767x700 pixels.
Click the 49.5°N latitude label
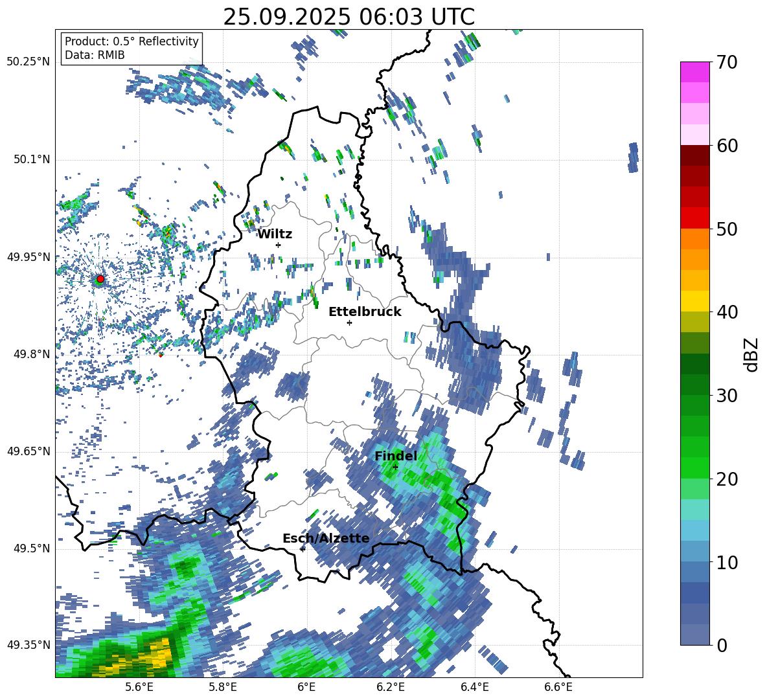31,548
